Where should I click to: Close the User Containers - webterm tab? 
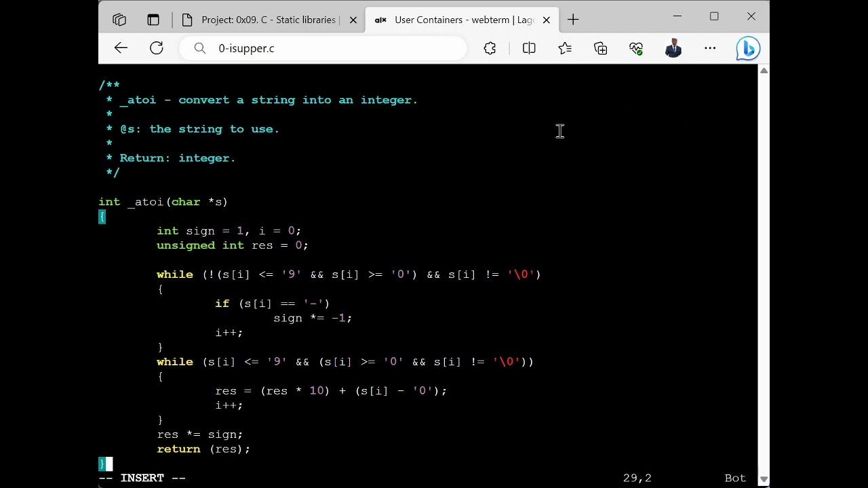pyautogui.click(x=547, y=20)
